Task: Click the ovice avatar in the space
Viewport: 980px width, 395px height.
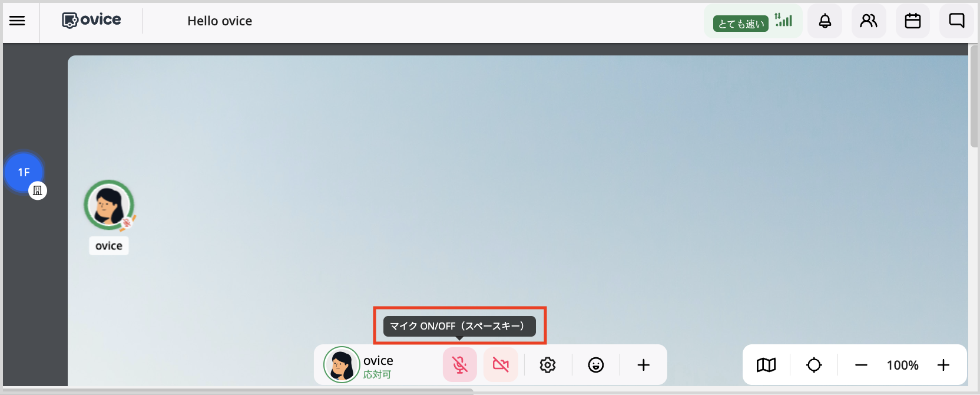Action: tap(109, 205)
